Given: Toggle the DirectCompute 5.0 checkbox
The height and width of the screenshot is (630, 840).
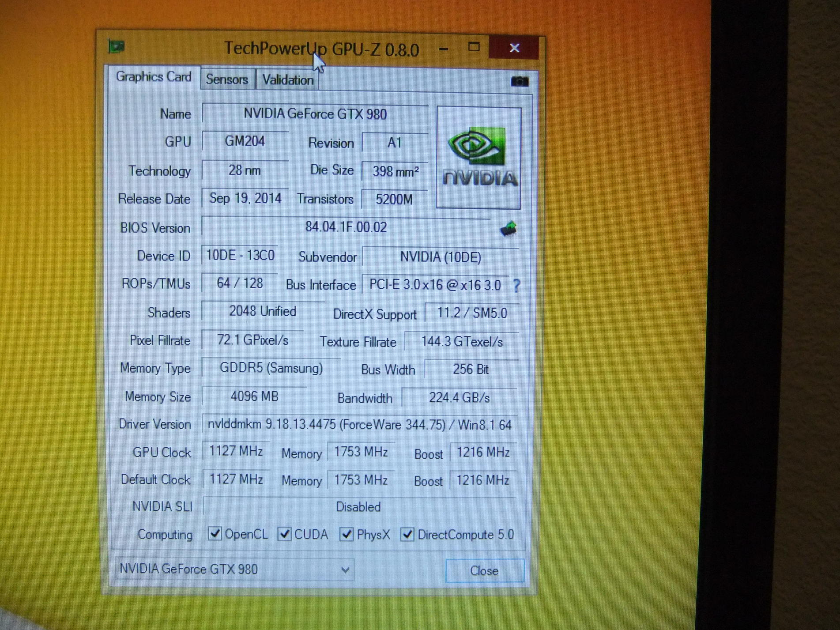Looking at the screenshot, I should [407, 534].
